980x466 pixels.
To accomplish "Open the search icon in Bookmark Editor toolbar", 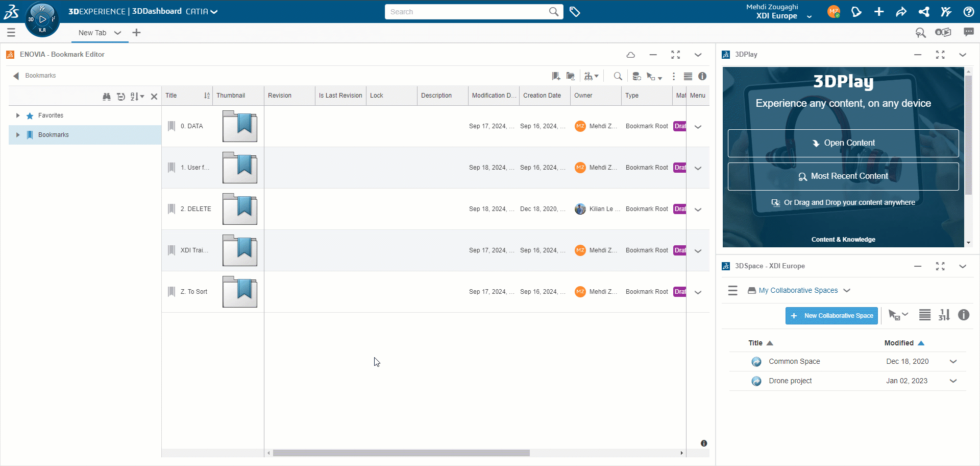I will coord(618,76).
